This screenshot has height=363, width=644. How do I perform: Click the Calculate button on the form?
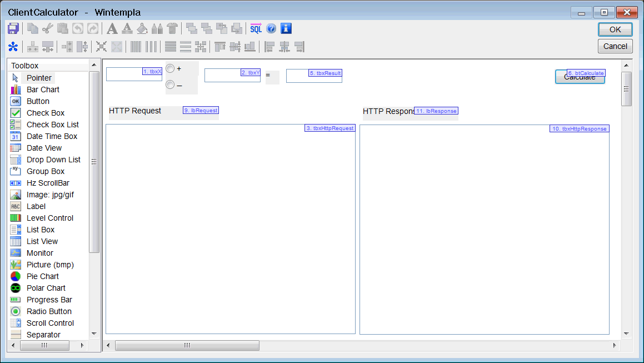pos(580,77)
